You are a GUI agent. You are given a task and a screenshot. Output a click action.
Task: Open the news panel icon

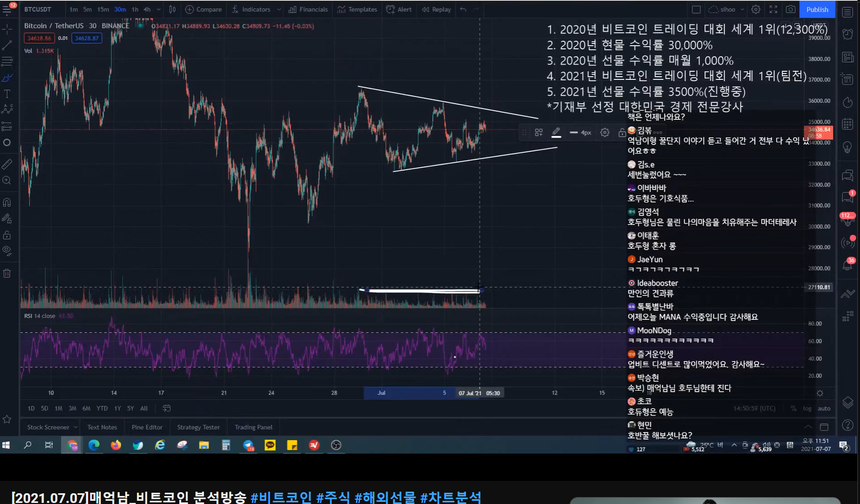click(x=848, y=57)
